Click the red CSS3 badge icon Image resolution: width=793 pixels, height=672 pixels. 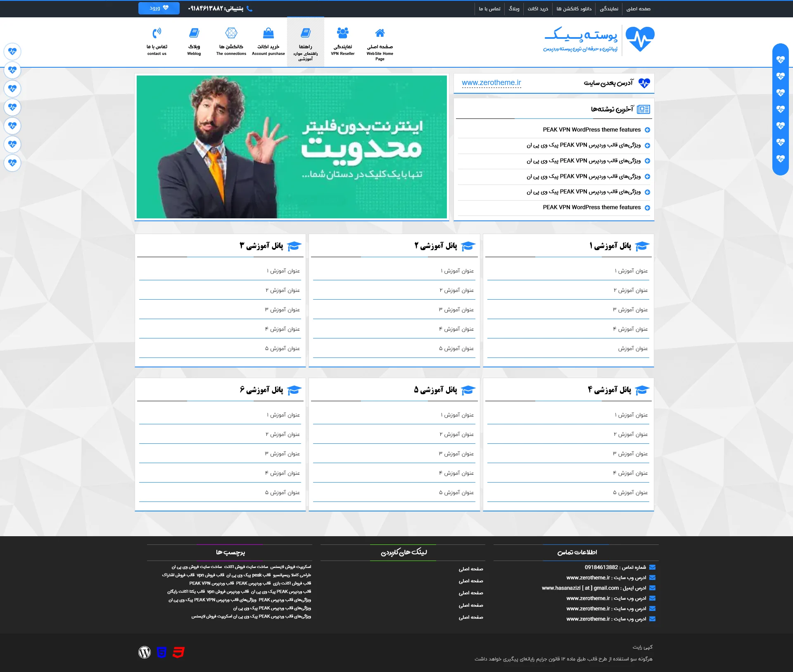click(178, 652)
